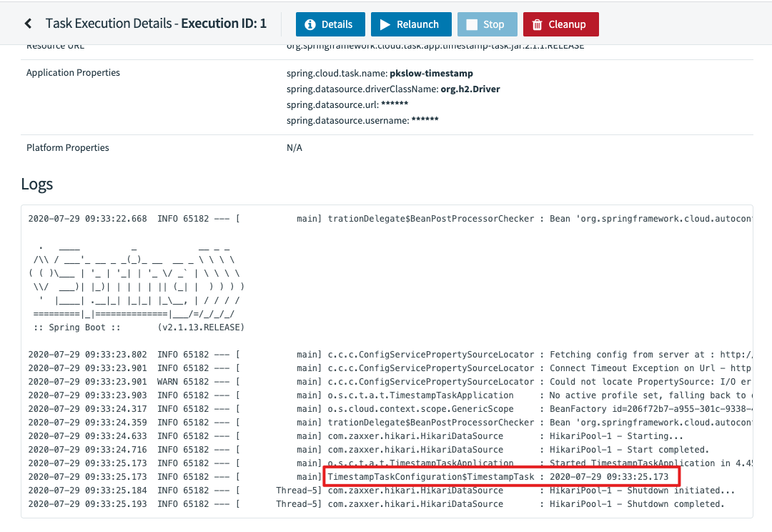Select the HikariPool-1 Start completed log line
The width and height of the screenshot is (772, 532).
(x=369, y=450)
